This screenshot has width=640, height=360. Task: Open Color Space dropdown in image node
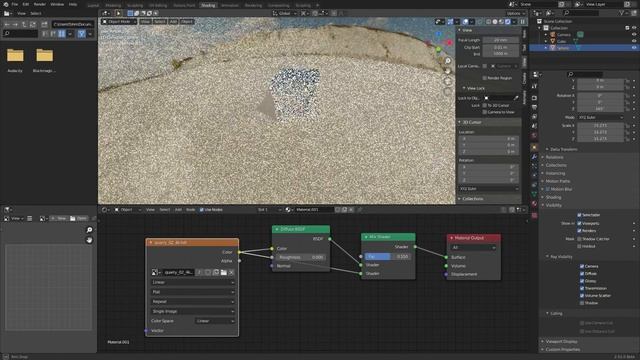215,321
